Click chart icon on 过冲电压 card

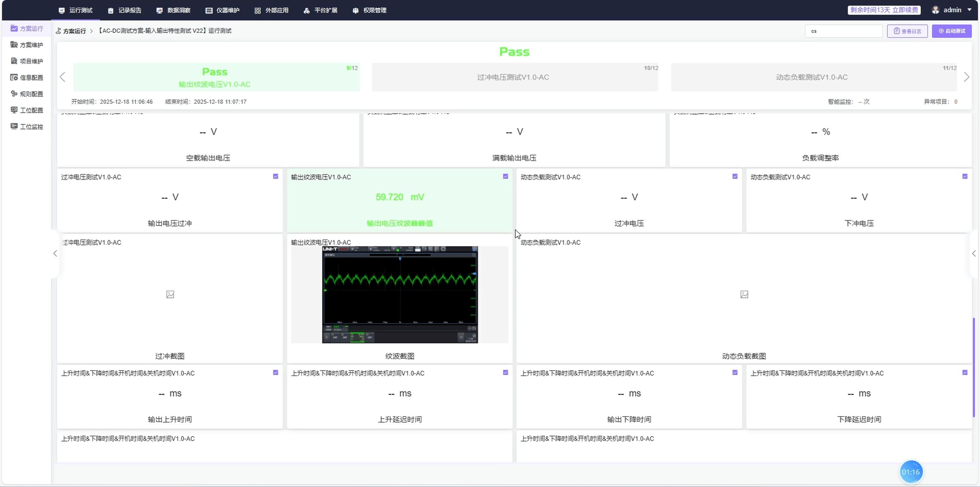(735, 176)
